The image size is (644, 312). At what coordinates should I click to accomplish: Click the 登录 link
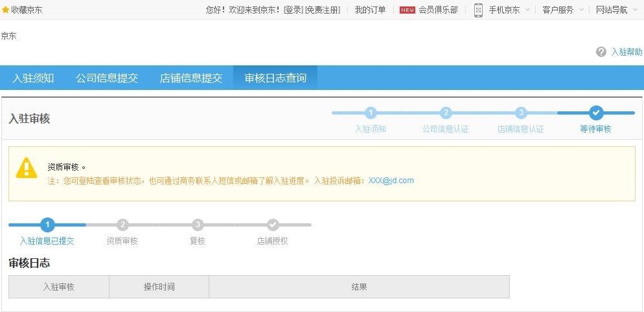pyautogui.click(x=293, y=10)
